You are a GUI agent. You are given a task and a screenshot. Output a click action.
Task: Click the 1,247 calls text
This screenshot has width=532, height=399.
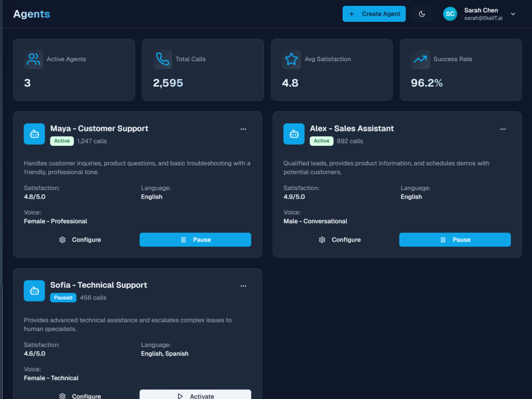(x=92, y=141)
